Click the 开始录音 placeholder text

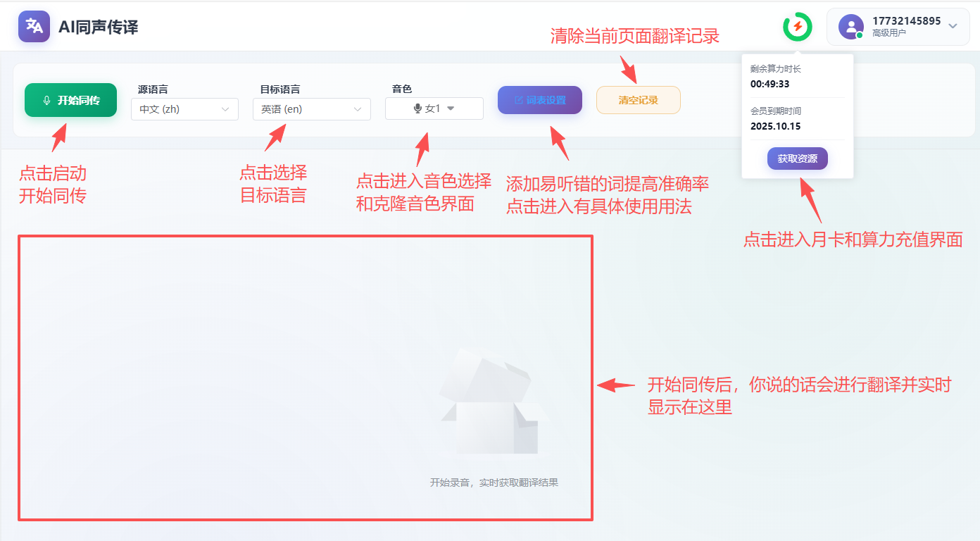494,483
